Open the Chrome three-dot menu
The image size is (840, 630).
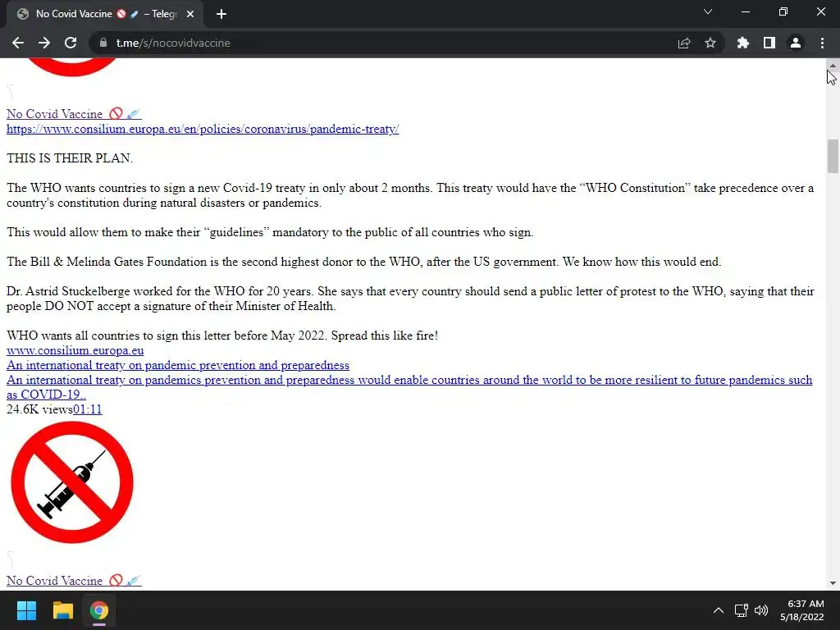(x=822, y=43)
